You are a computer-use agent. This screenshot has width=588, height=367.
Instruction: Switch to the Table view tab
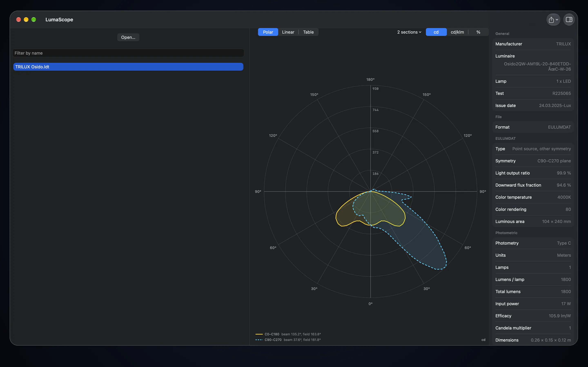coord(308,32)
